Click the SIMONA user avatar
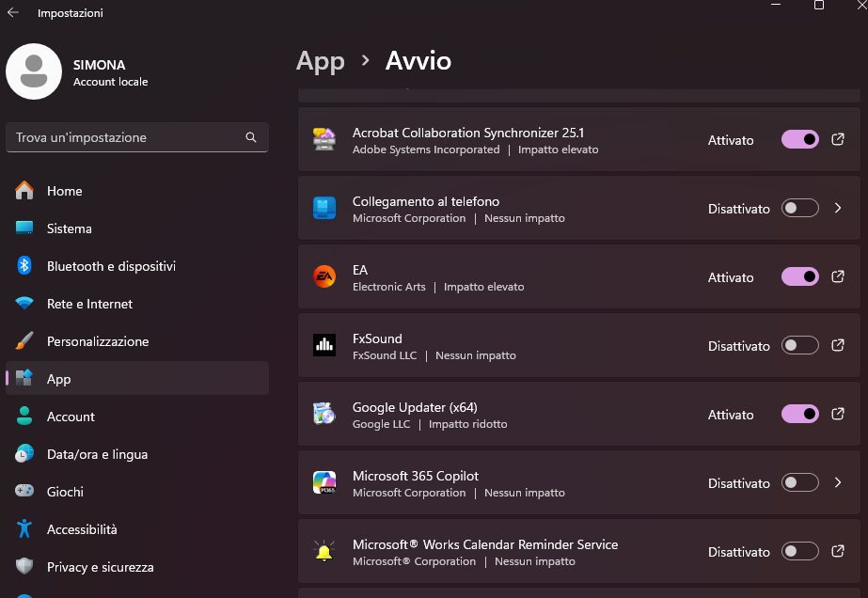This screenshot has width=868, height=598. click(34, 71)
